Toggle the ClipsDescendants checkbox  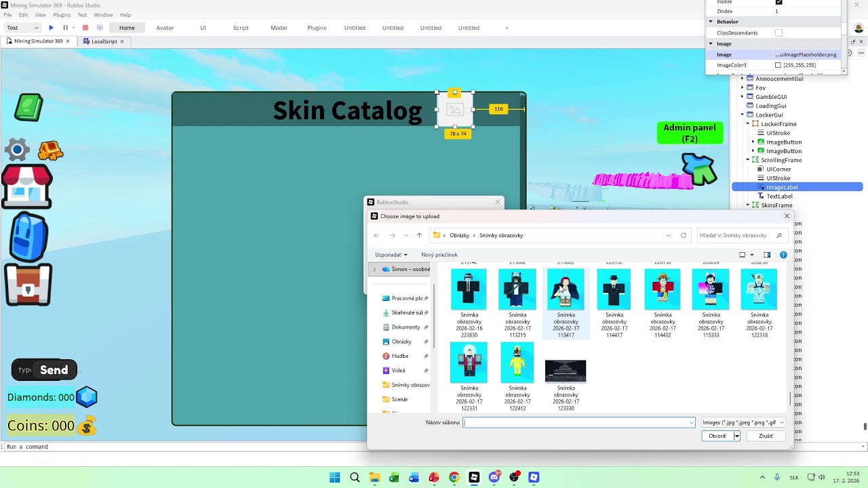[778, 33]
